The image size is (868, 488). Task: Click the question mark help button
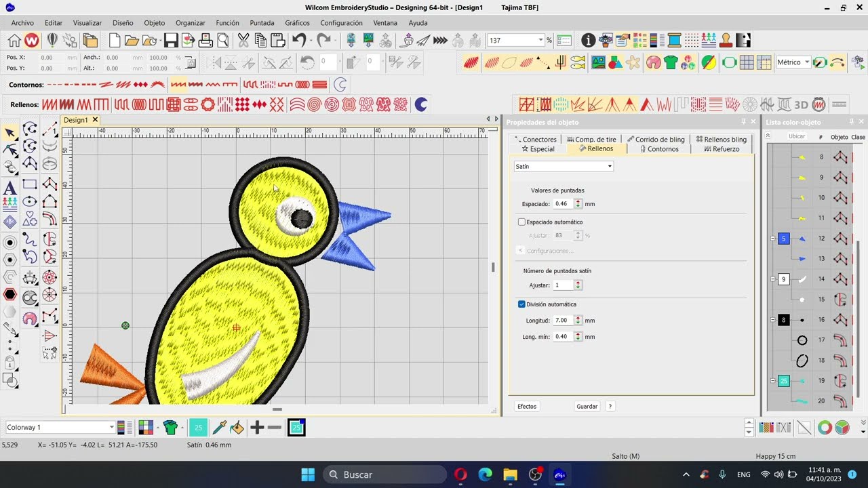click(x=610, y=407)
